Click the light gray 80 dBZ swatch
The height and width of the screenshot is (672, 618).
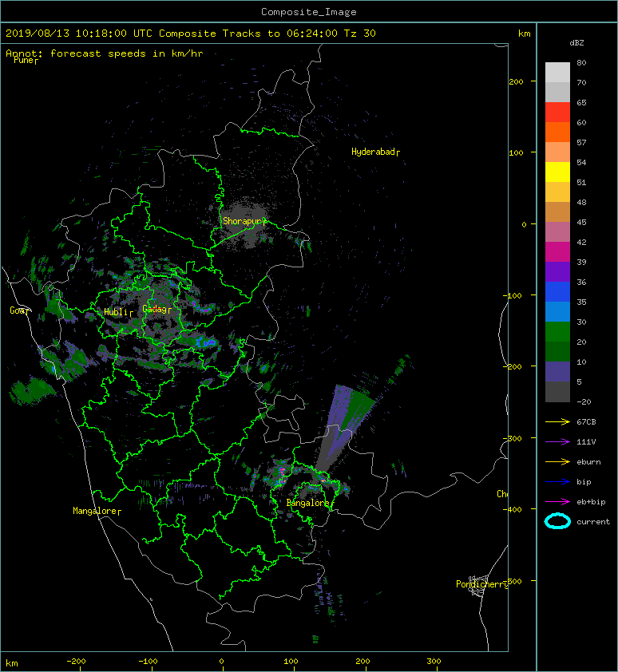tap(557, 73)
